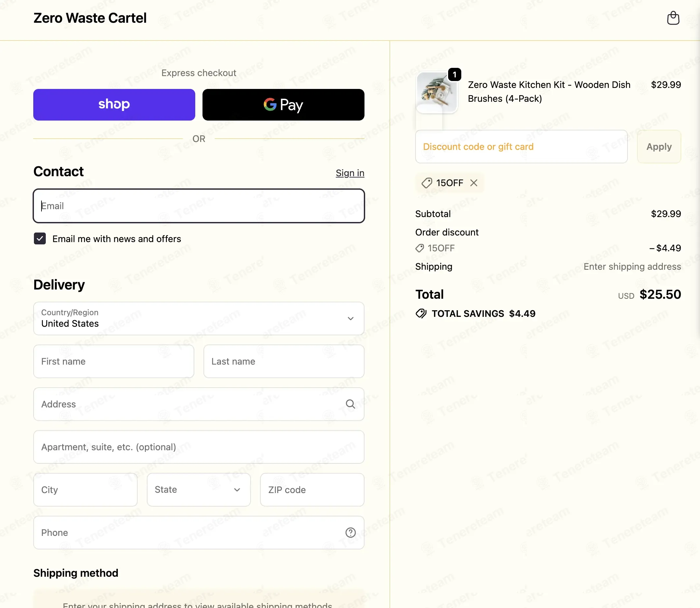Click the Zero Waste Kitchen Kit product thumbnail
The width and height of the screenshot is (700, 608).
point(437,93)
